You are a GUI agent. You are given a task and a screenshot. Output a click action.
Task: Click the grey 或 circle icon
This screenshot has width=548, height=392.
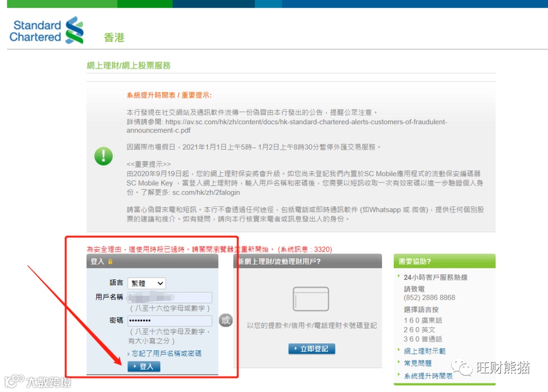[x=225, y=320]
